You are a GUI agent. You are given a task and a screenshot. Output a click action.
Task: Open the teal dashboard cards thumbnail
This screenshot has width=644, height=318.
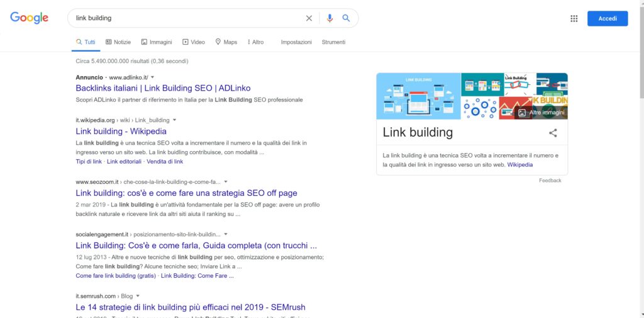[x=482, y=84]
